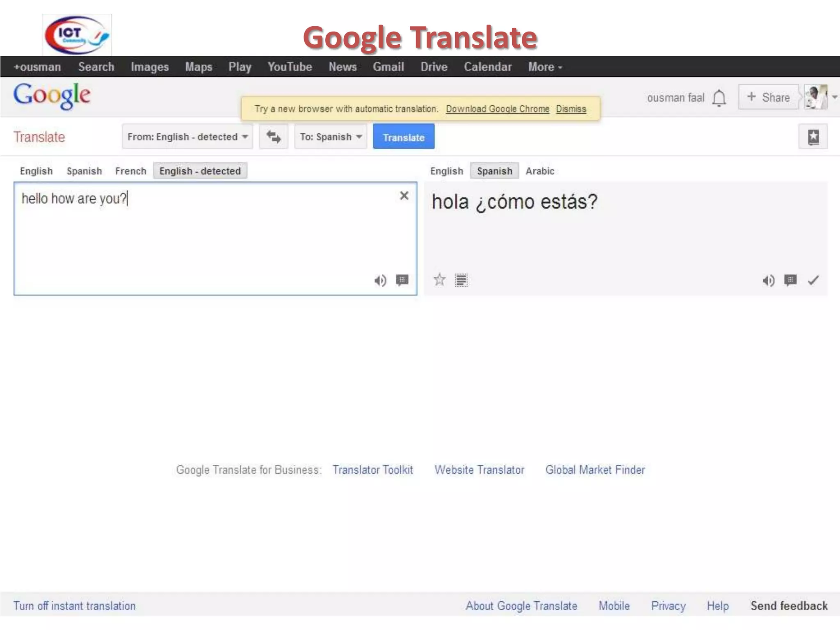Click the Google logo
This screenshot has width=840, height=630.
52,96
